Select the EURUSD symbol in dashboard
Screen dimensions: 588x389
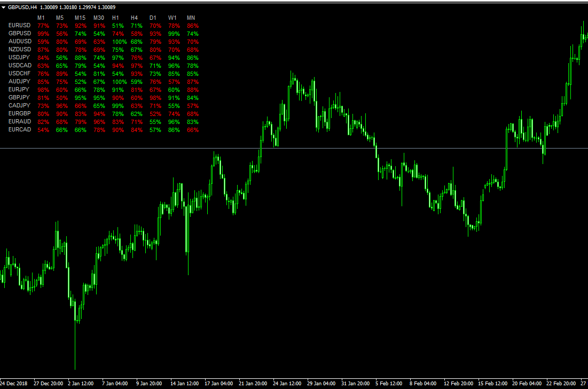(20, 25)
